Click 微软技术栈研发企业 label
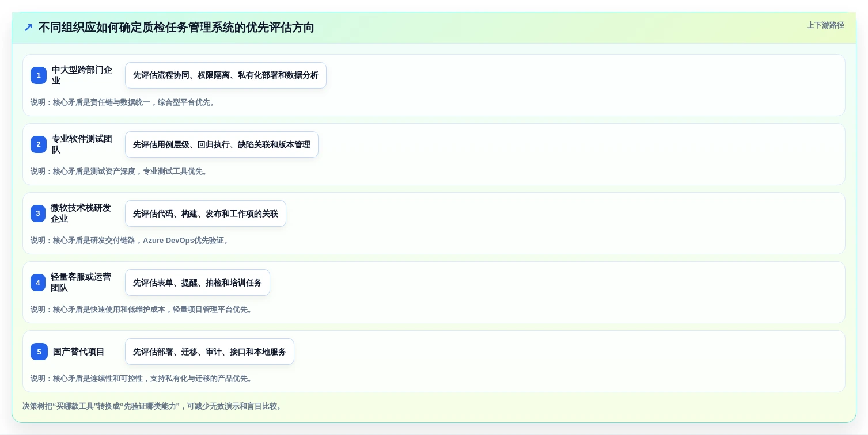This screenshot has width=868, height=435. tap(81, 213)
